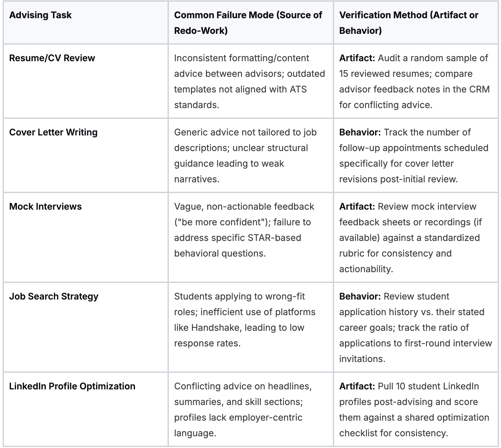Click the mock interview feedback sheets cell
Image resolution: width=501 pixels, height=448 pixels.
coord(410,238)
